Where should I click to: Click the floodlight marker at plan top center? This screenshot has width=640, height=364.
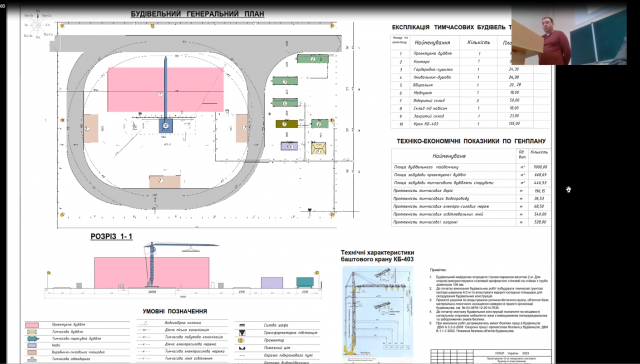pyautogui.click(x=153, y=26)
